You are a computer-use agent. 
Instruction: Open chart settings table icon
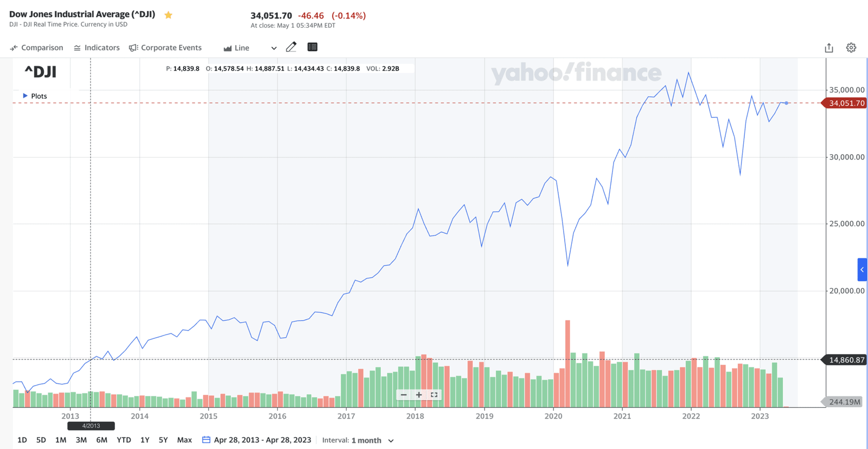(312, 47)
